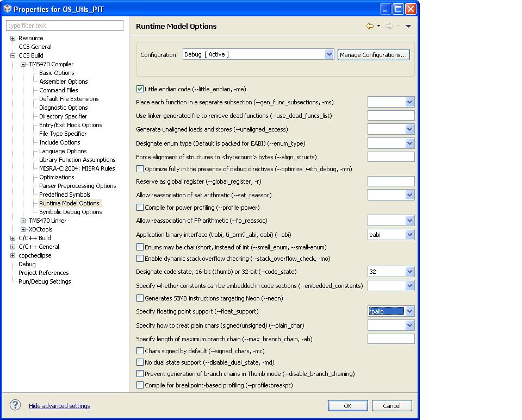The image size is (522, 420).
Task: Open the view menu triangle in header
Action: (x=408, y=26)
